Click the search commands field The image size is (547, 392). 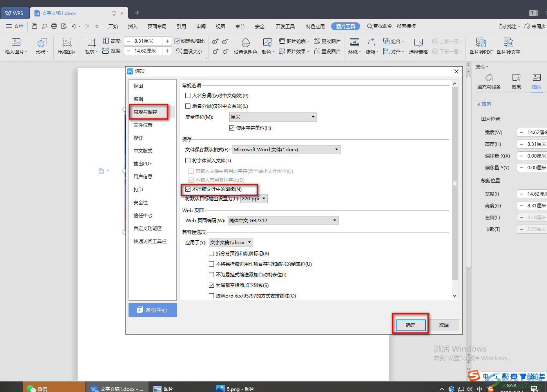pyautogui.click(x=391, y=26)
